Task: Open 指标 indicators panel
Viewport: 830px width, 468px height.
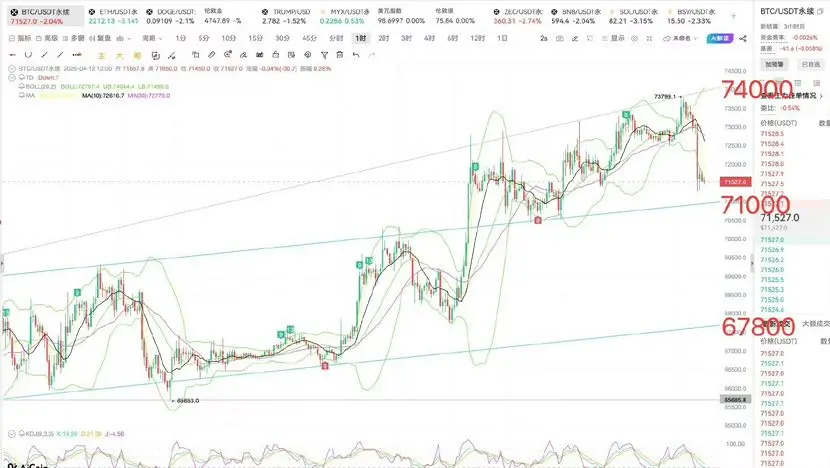Action: 20,38
